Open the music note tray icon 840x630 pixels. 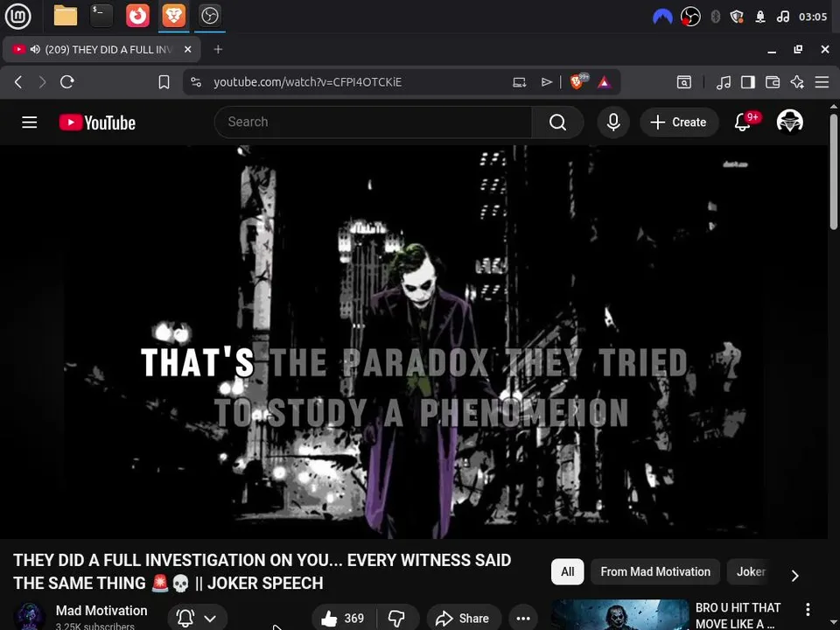click(782, 17)
